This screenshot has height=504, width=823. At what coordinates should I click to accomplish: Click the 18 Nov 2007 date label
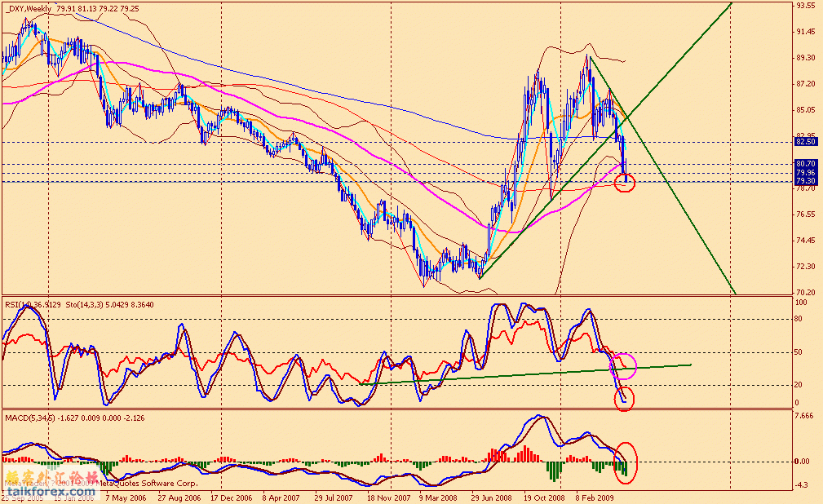tap(388, 497)
